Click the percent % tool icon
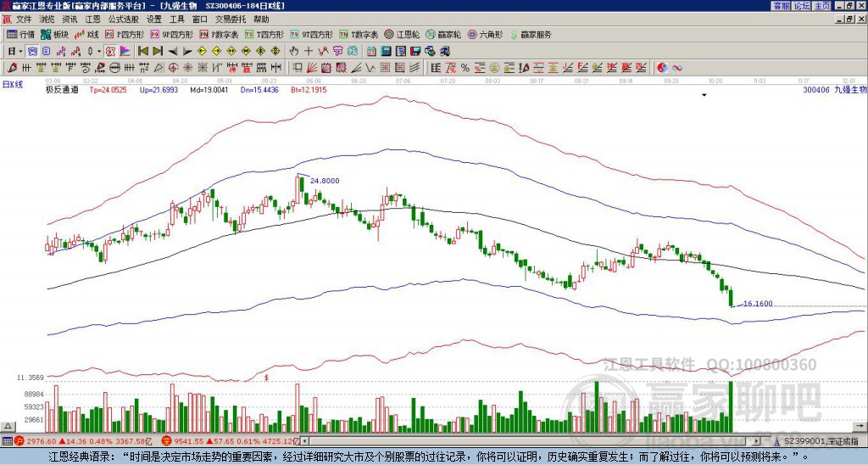The width and height of the screenshot is (868, 465). [465, 68]
